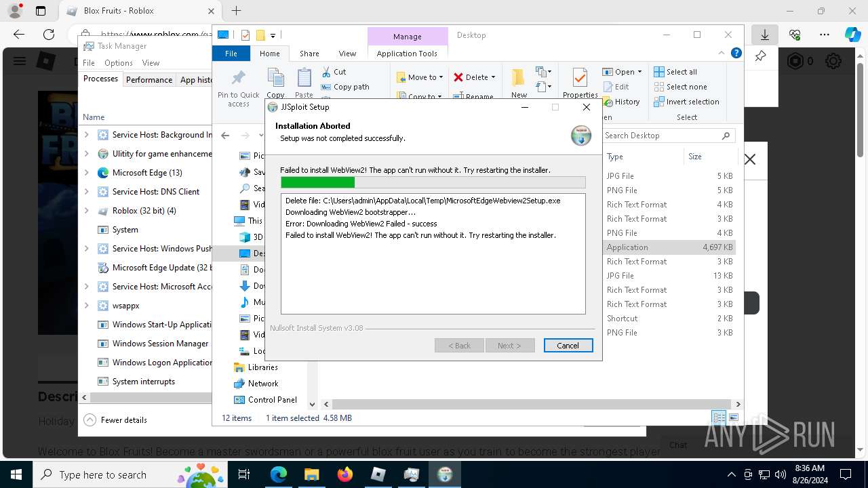868x488 pixels.
Task: Switch to the View ribbon tab
Action: point(347,54)
